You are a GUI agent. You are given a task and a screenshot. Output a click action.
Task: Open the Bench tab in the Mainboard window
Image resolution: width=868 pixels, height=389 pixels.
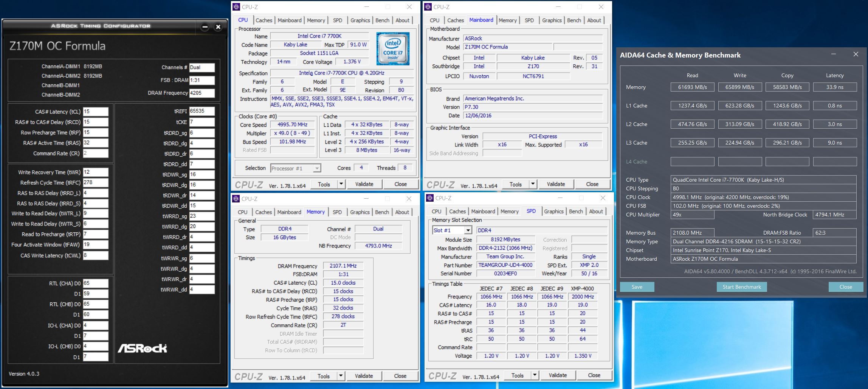(x=574, y=20)
